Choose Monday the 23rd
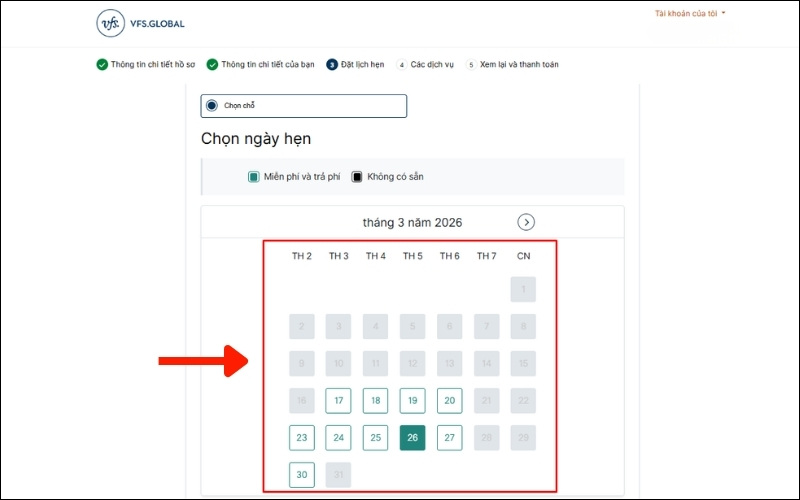Image resolution: width=800 pixels, height=500 pixels. click(x=301, y=438)
